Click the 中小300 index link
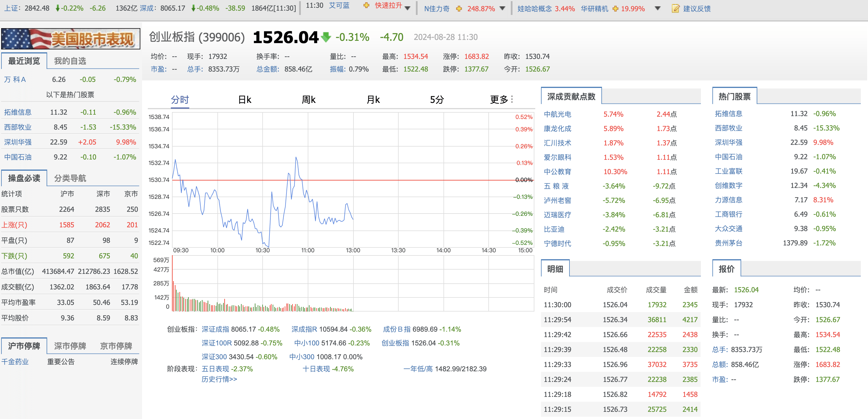The width and height of the screenshot is (868, 419). 302,357
